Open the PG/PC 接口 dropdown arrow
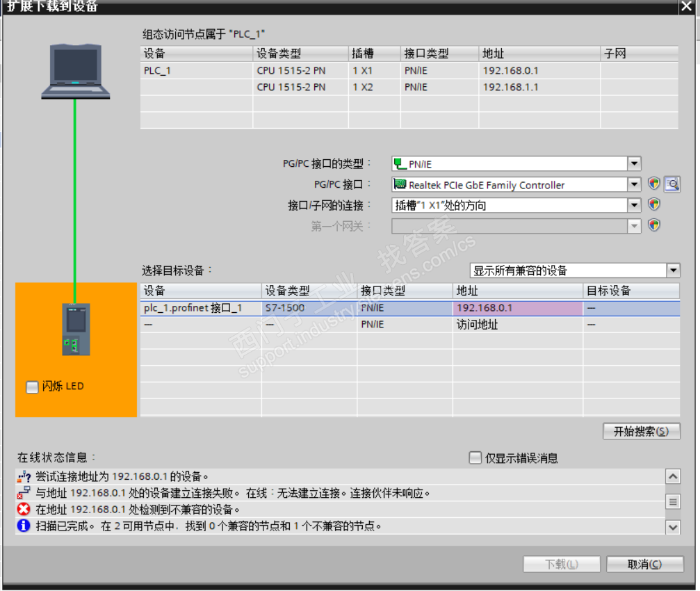700x591 pixels. 635,184
